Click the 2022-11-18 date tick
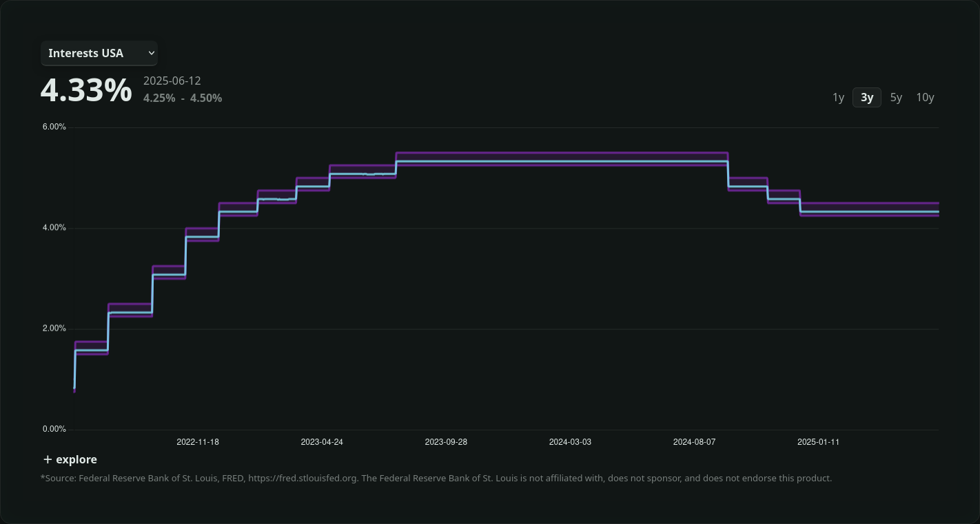The width and height of the screenshot is (980, 524). point(198,442)
